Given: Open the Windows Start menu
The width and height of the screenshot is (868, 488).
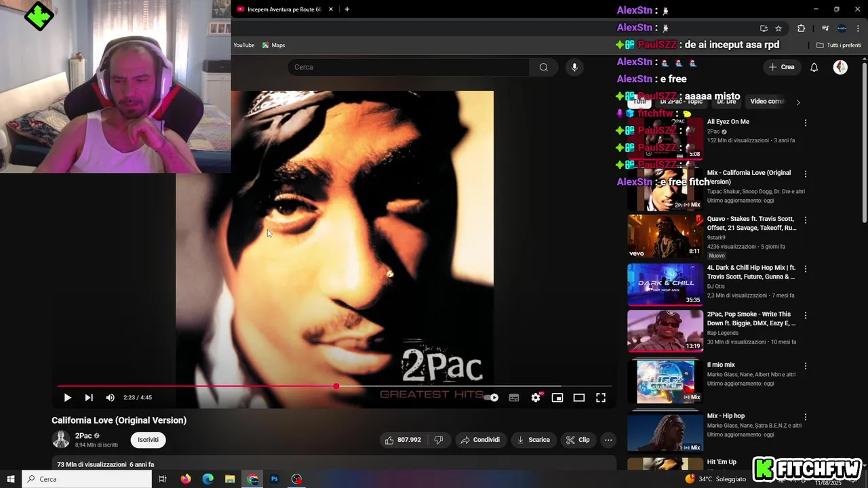Looking at the screenshot, I should (x=11, y=479).
